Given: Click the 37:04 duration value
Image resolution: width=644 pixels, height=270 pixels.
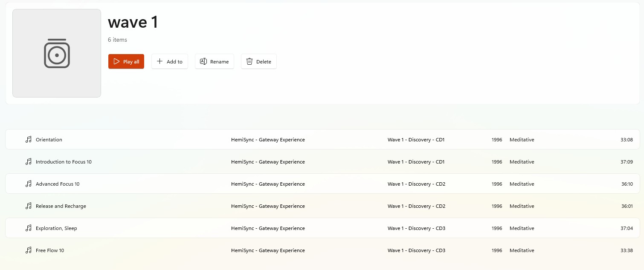Looking at the screenshot, I should (x=627, y=228).
